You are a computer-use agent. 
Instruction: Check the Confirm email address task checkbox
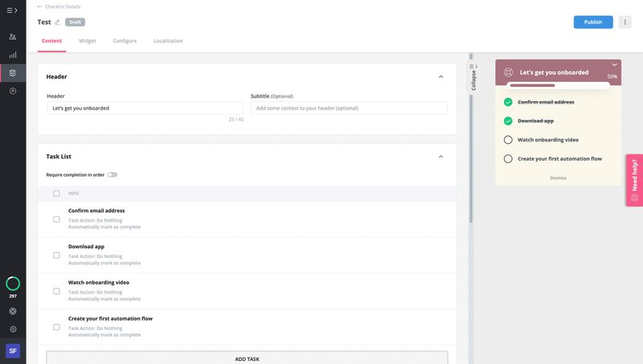click(56, 219)
